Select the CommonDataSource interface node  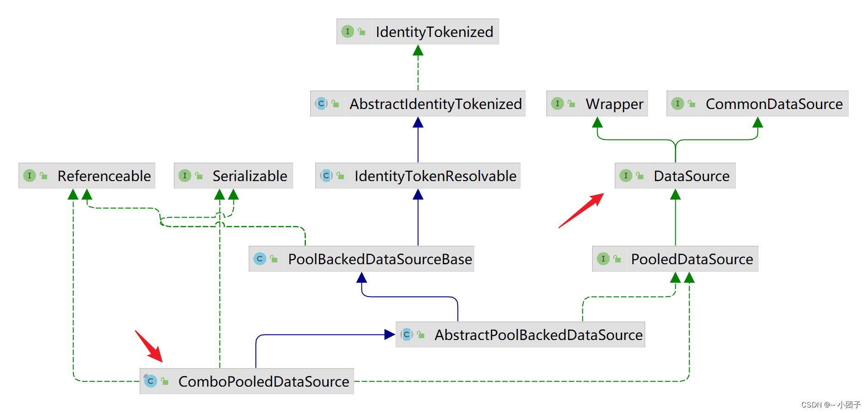758,103
